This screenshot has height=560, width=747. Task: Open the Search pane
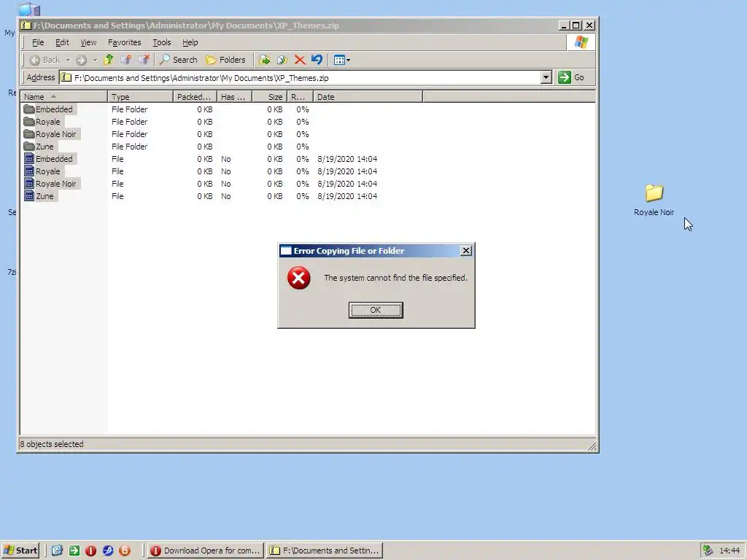click(x=179, y=60)
